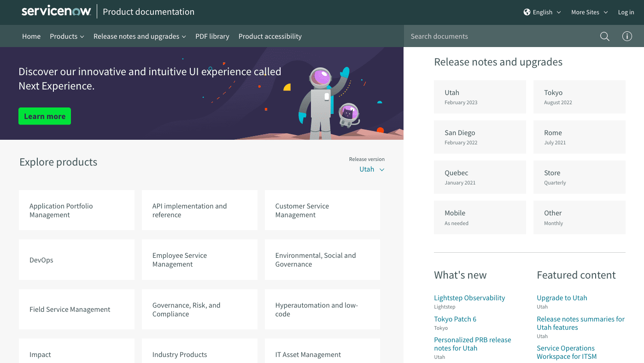The image size is (644, 363).
Task: Open the DevOps product card
Action: [76, 260]
